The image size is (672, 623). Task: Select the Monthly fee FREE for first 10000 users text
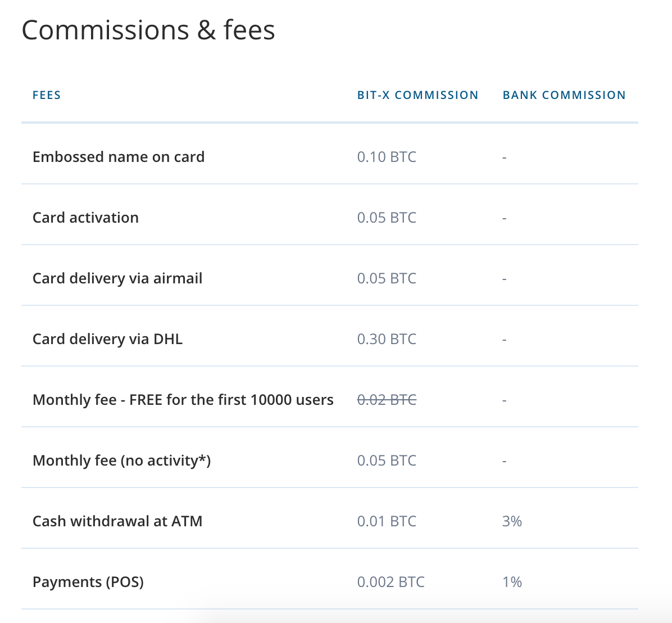(x=183, y=400)
